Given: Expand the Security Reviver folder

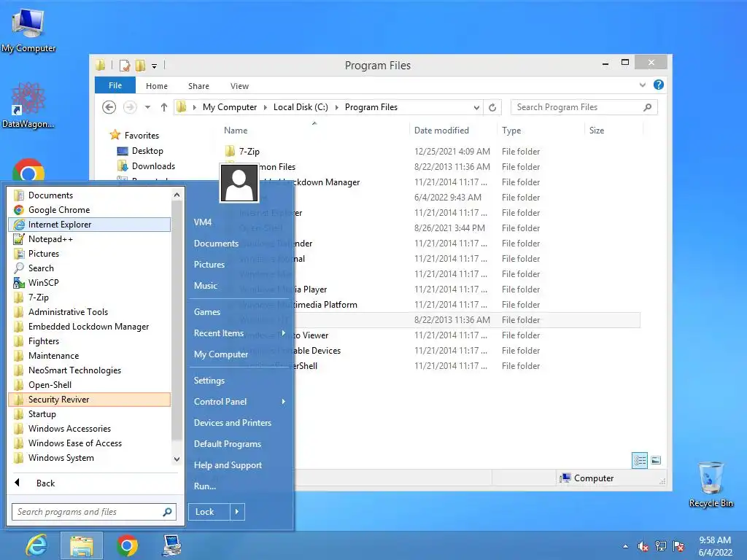Looking at the screenshot, I should click(90, 400).
